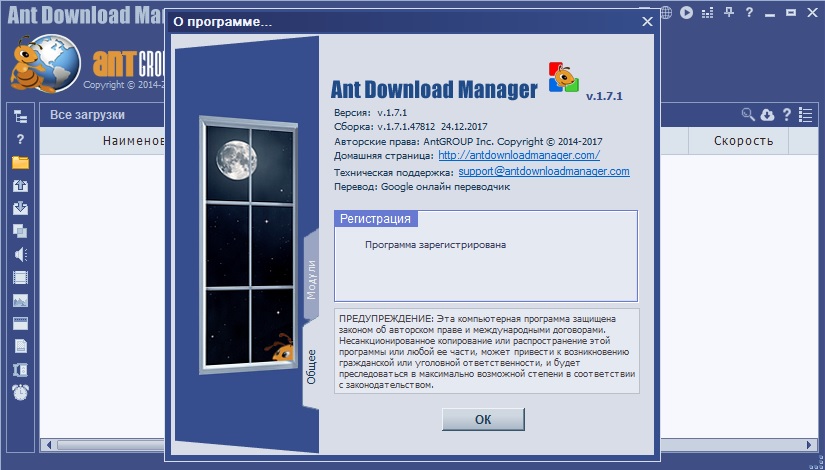Choose the audio speaker category icon
Image resolution: width=825 pixels, height=470 pixels.
(x=21, y=255)
